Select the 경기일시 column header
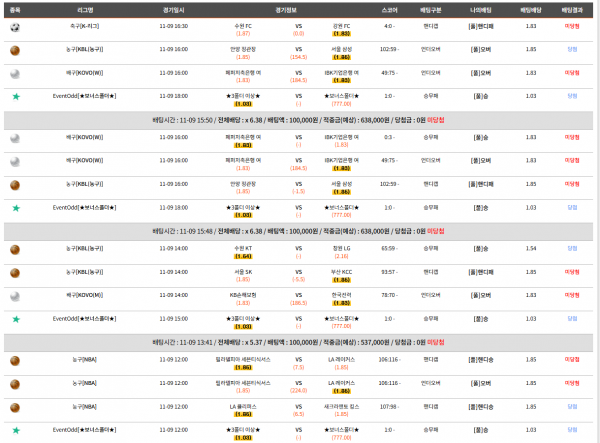Viewport: 600px width, 443px height. coord(188,6)
